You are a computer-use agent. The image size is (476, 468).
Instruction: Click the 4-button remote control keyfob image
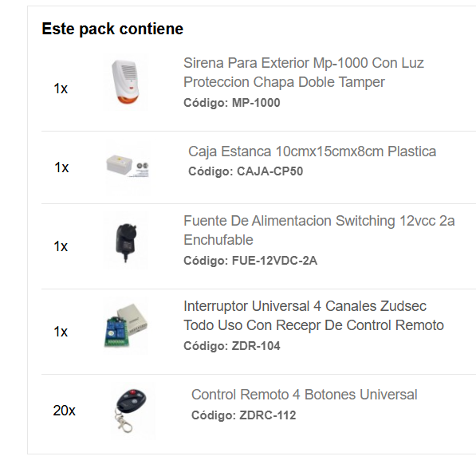click(132, 411)
